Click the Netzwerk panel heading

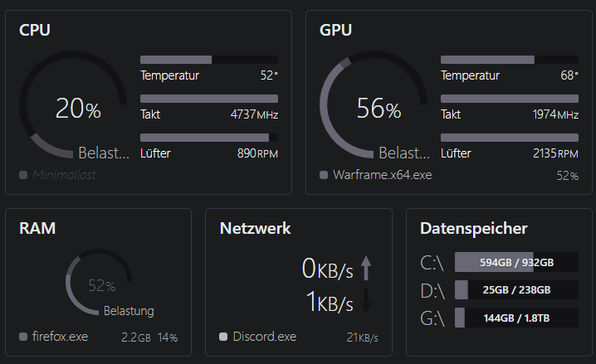click(256, 228)
